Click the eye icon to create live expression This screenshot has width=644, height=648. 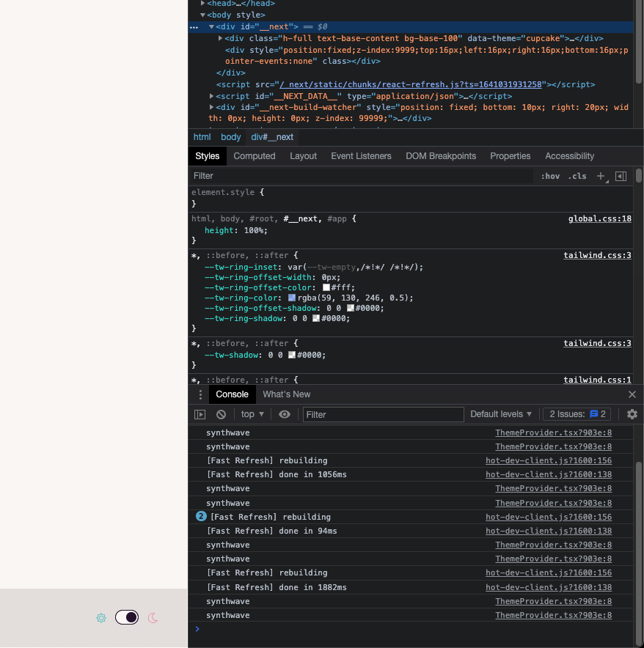click(x=285, y=414)
